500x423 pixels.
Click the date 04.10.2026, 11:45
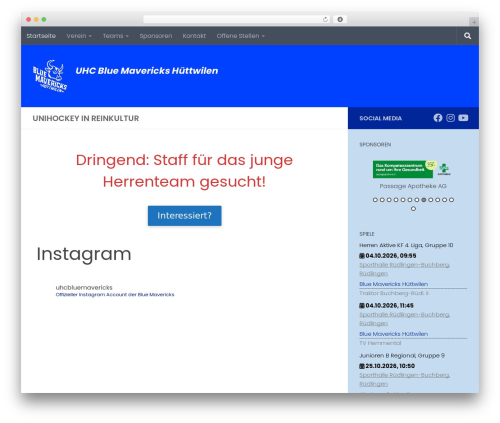[389, 305]
